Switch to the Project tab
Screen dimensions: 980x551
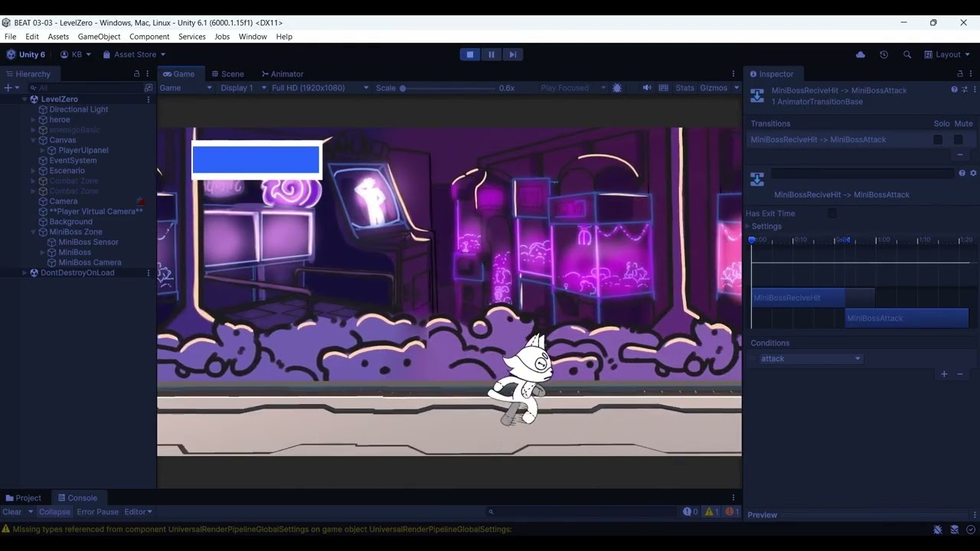(x=23, y=498)
